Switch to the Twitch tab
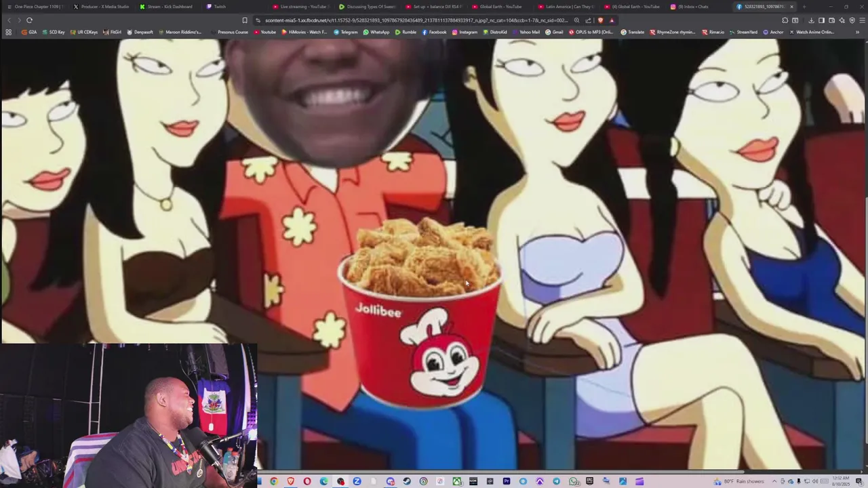 233,7
